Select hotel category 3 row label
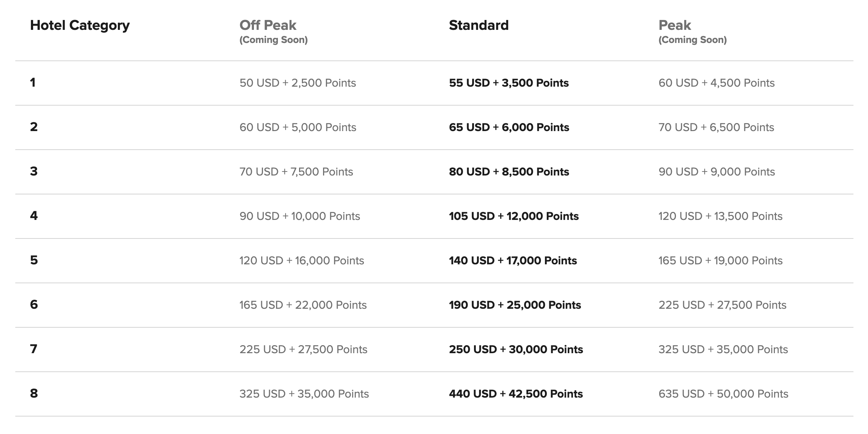The height and width of the screenshot is (434, 868). 34,171
